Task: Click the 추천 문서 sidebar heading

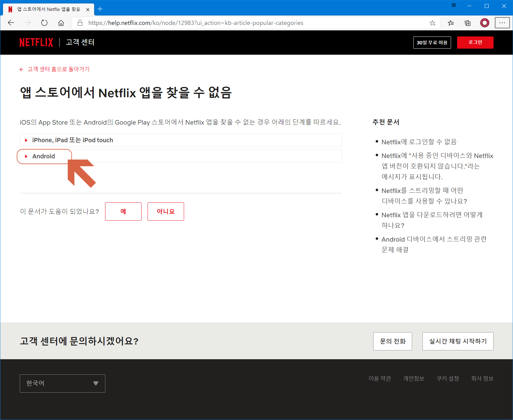Action: click(x=386, y=122)
